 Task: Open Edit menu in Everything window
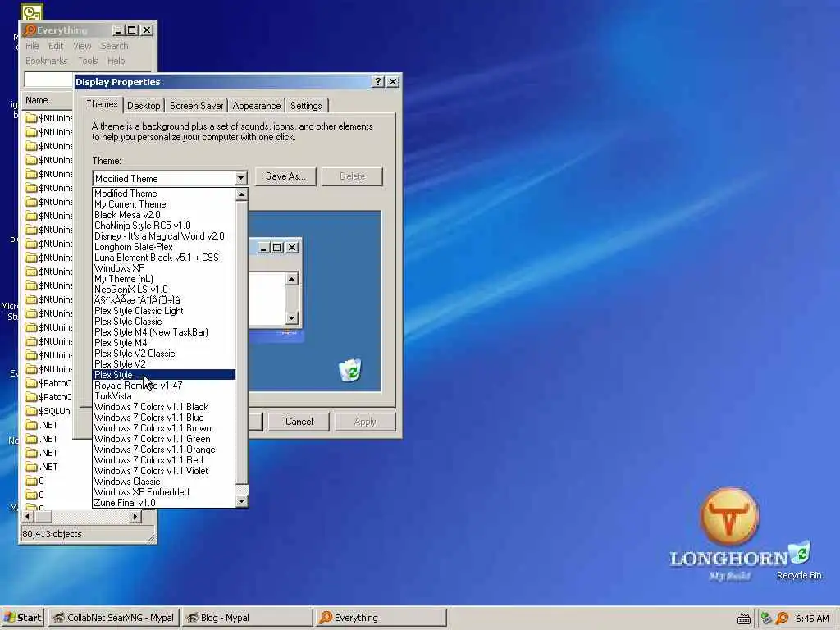click(56, 46)
